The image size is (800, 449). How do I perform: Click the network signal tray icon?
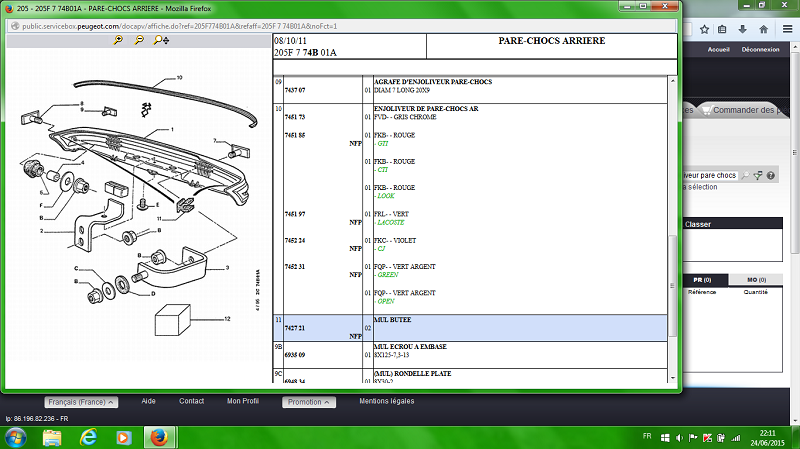coord(735,438)
